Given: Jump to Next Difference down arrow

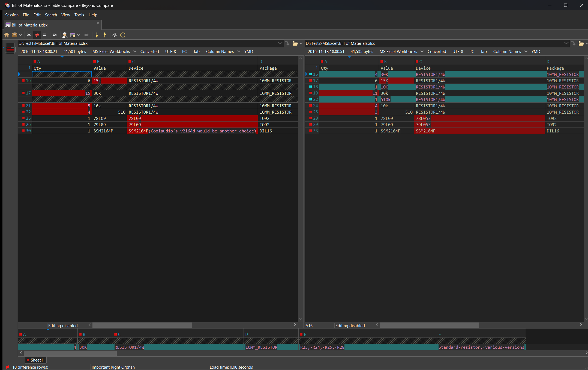Looking at the screenshot, I should coord(97,35).
